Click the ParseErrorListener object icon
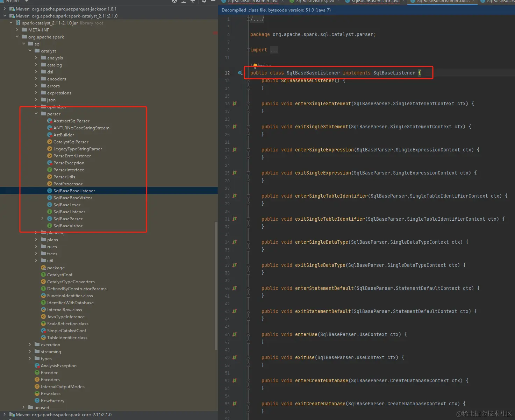 point(50,156)
